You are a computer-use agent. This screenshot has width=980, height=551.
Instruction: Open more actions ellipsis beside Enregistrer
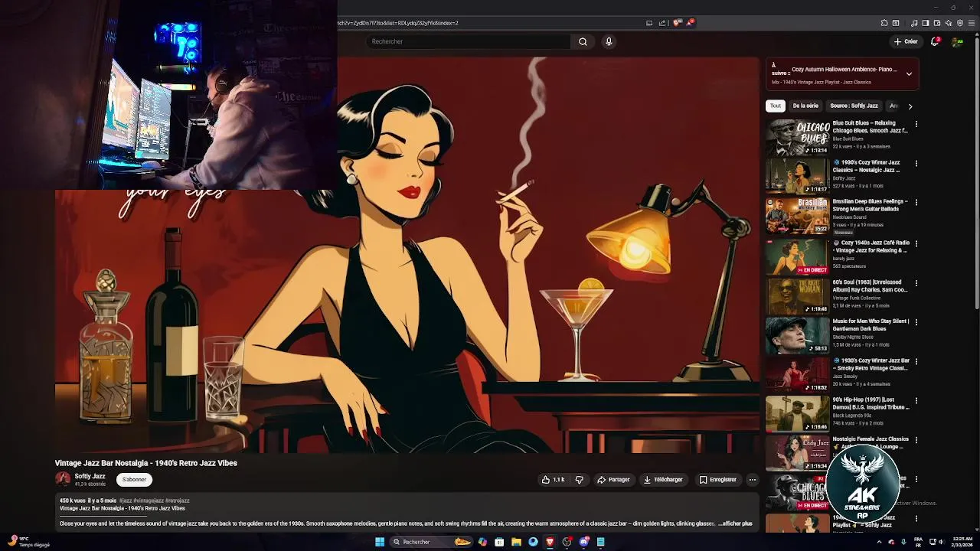tap(752, 480)
